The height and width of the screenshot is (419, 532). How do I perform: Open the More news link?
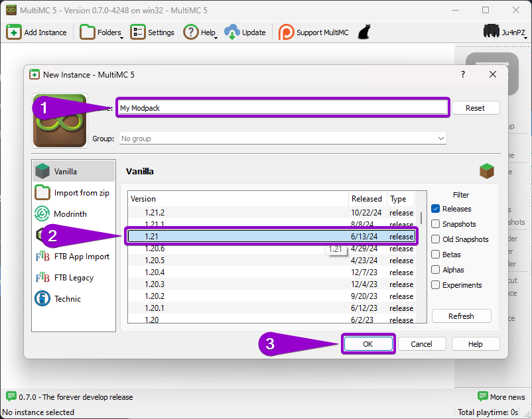tap(501, 396)
